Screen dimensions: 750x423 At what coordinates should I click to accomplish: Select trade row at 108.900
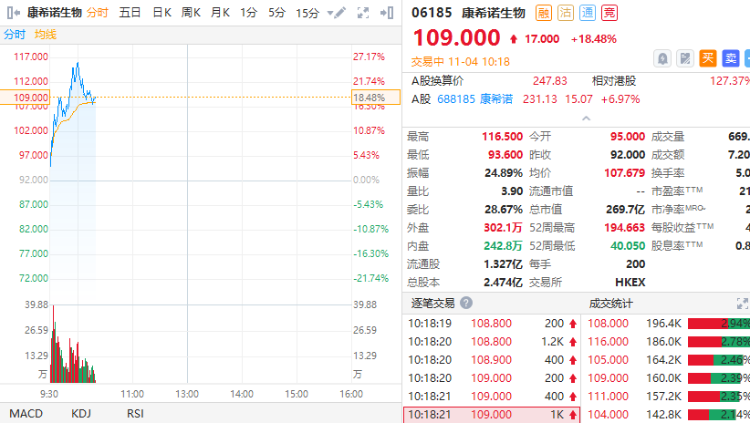[492, 360]
